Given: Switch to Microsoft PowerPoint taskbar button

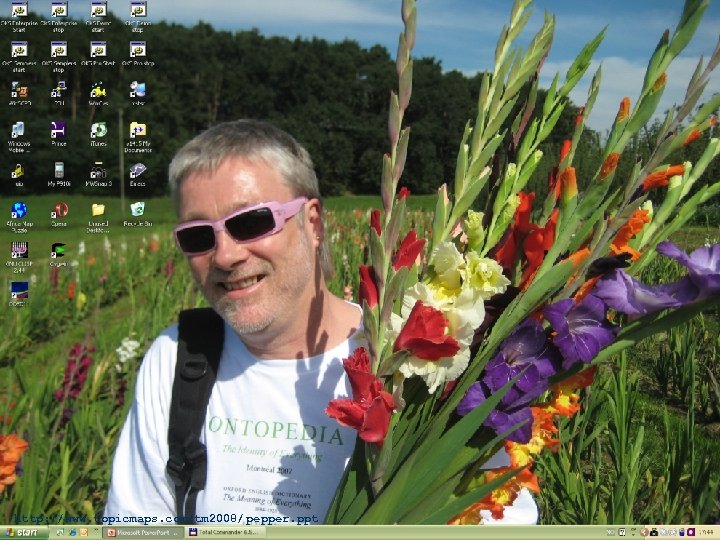Looking at the screenshot, I should 142,533.
